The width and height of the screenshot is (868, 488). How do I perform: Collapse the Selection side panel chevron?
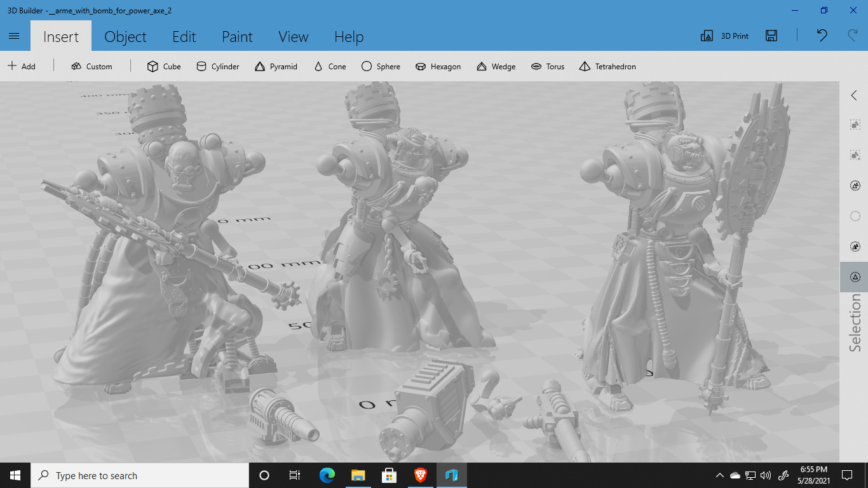pyautogui.click(x=854, y=95)
